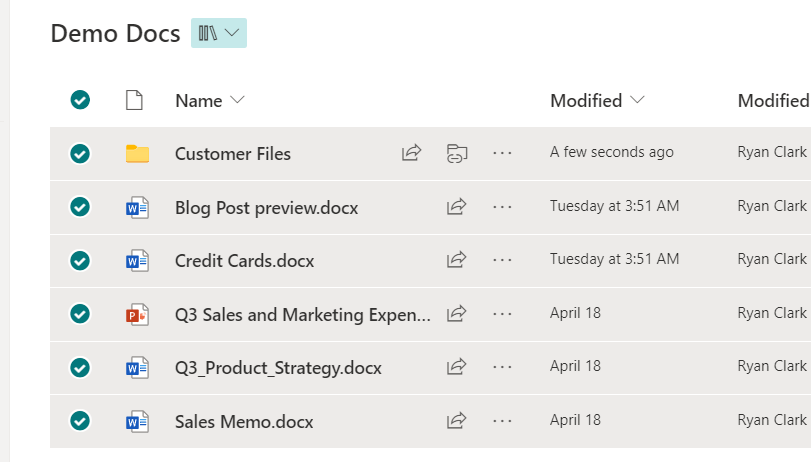Image resolution: width=811 pixels, height=462 pixels.
Task: Copy link icon for Customer Files folder
Action: (x=457, y=154)
